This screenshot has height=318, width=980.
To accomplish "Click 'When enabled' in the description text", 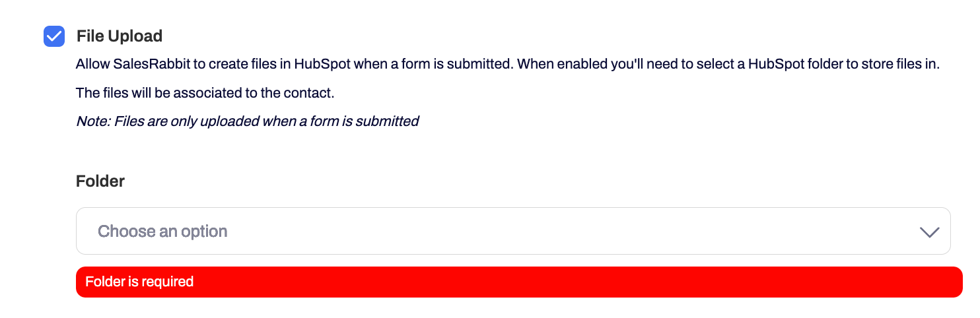I will click(x=555, y=65).
